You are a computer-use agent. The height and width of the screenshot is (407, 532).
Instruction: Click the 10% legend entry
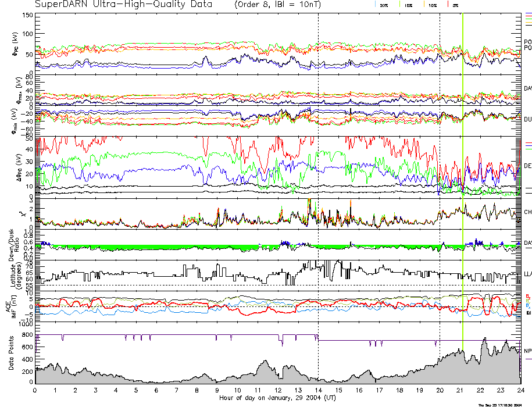pyautogui.click(x=432, y=5)
